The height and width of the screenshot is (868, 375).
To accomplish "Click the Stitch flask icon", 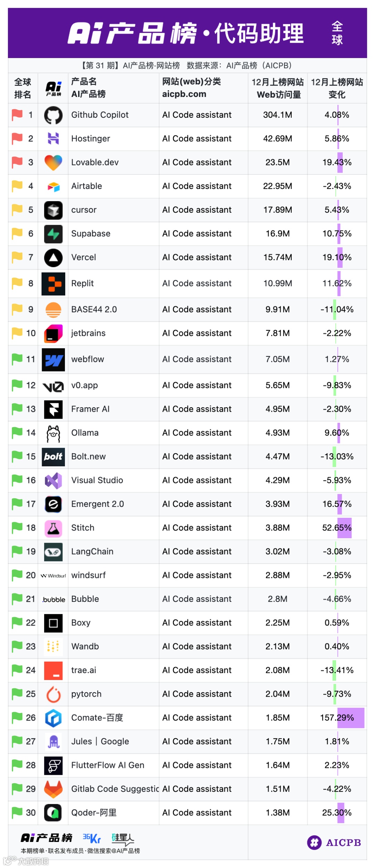I will (x=53, y=528).
